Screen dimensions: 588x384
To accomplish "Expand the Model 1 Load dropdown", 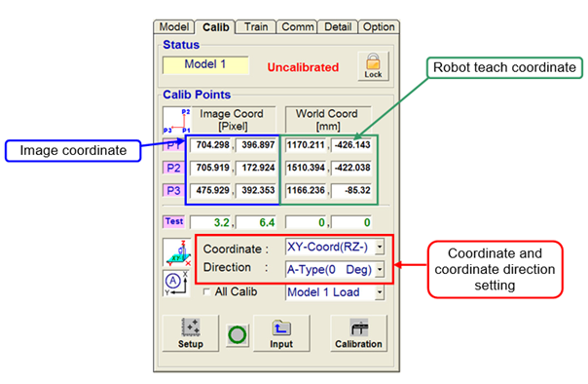I will coord(335,292).
